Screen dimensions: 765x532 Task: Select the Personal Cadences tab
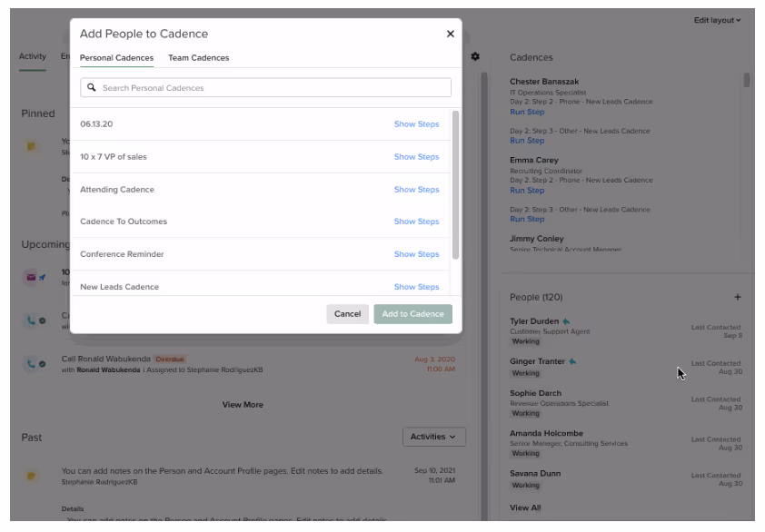coord(116,57)
